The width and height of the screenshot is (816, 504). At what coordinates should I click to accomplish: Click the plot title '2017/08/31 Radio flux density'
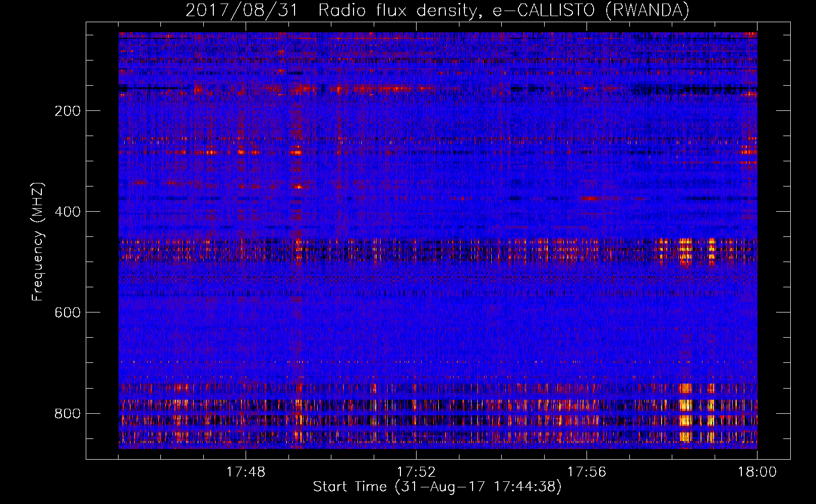[x=438, y=11]
